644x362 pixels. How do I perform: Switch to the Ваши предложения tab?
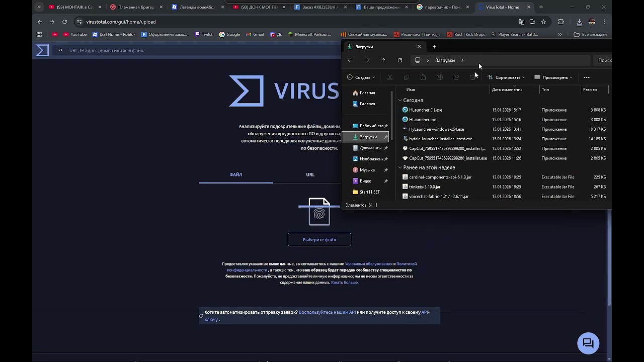[382, 7]
